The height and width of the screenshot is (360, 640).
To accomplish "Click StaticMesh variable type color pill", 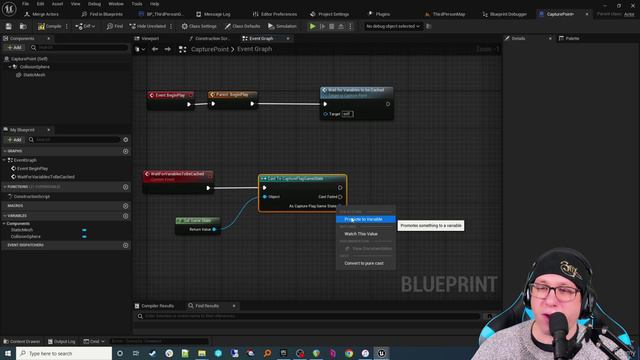I will click(x=84, y=230).
